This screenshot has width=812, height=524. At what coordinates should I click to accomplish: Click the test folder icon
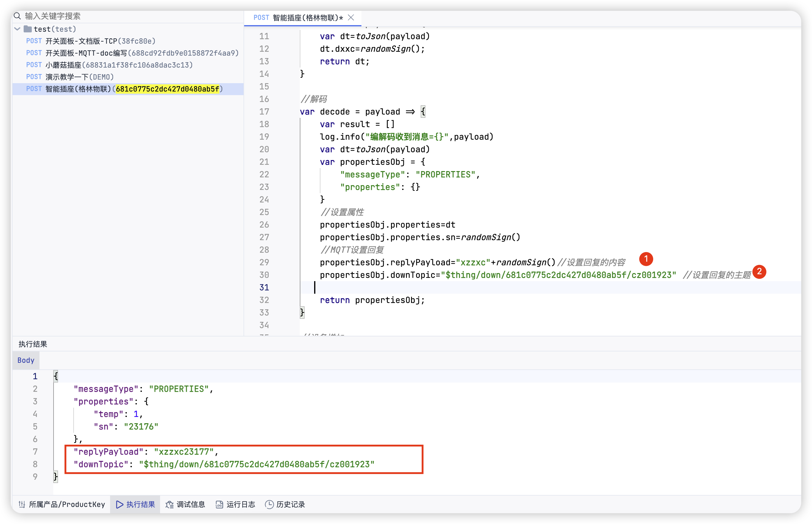pos(28,29)
